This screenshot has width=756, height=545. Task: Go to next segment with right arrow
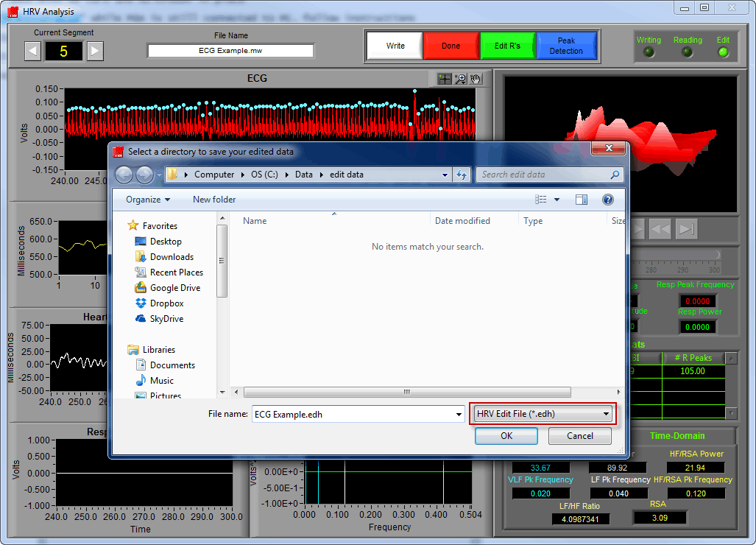coord(95,51)
